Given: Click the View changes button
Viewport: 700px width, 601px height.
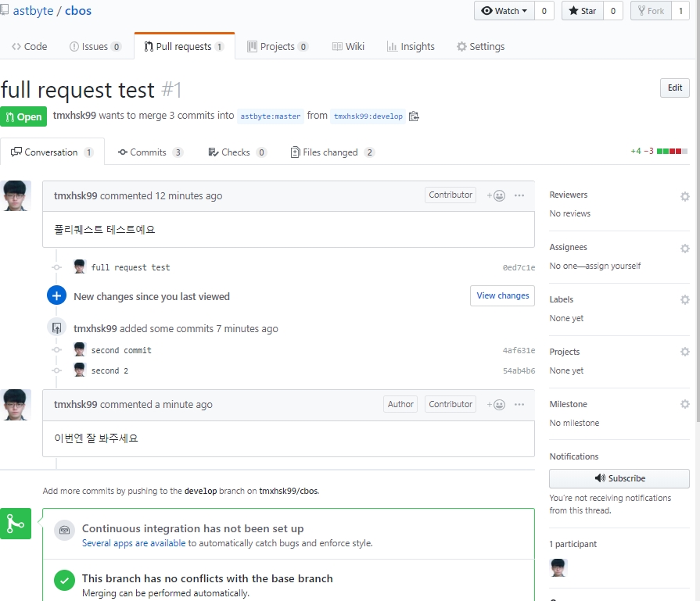Looking at the screenshot, I should point(502,295).
